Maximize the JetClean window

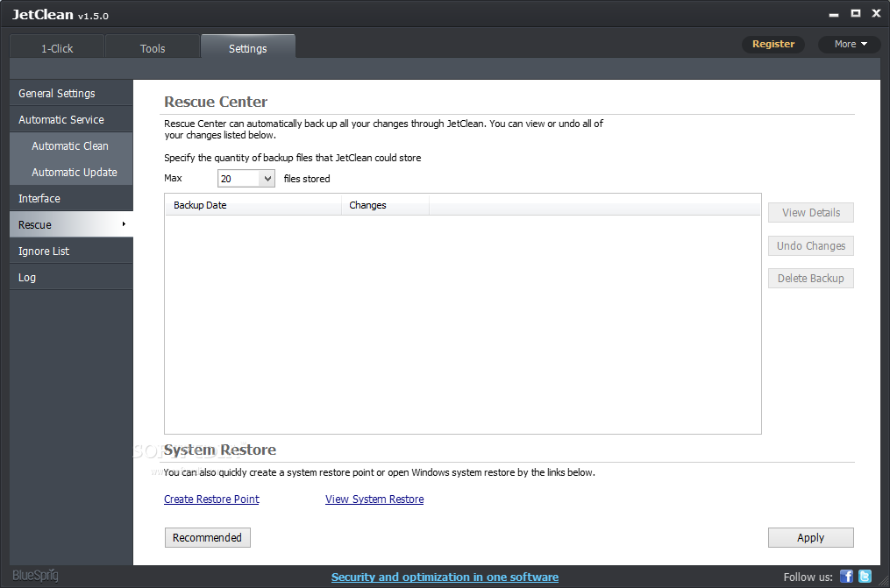coord(856,13)
